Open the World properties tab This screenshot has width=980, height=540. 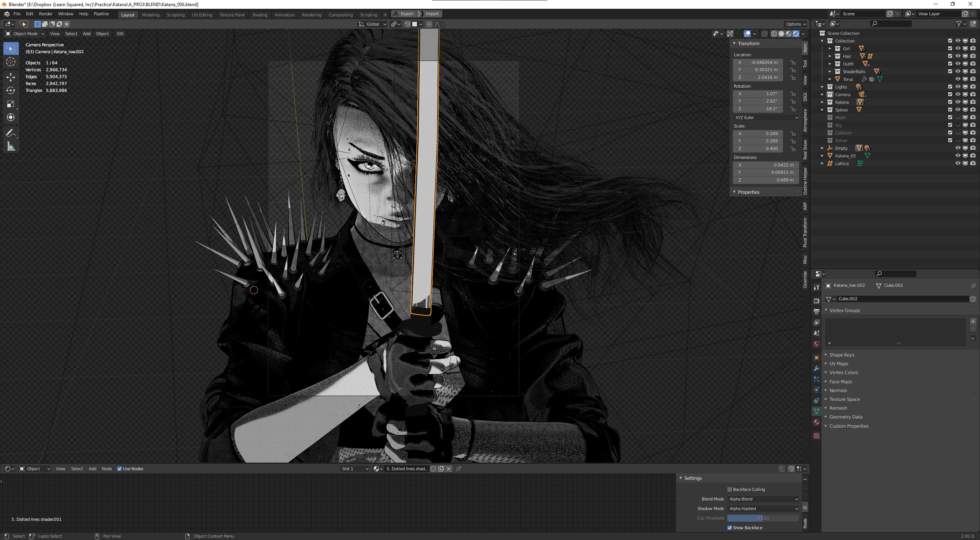click(817, 344)
